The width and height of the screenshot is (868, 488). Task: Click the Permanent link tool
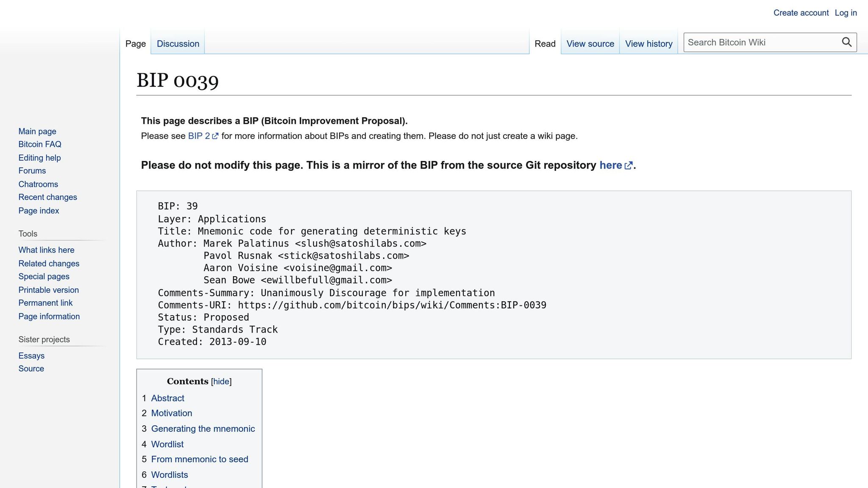[x=45, y=303]
